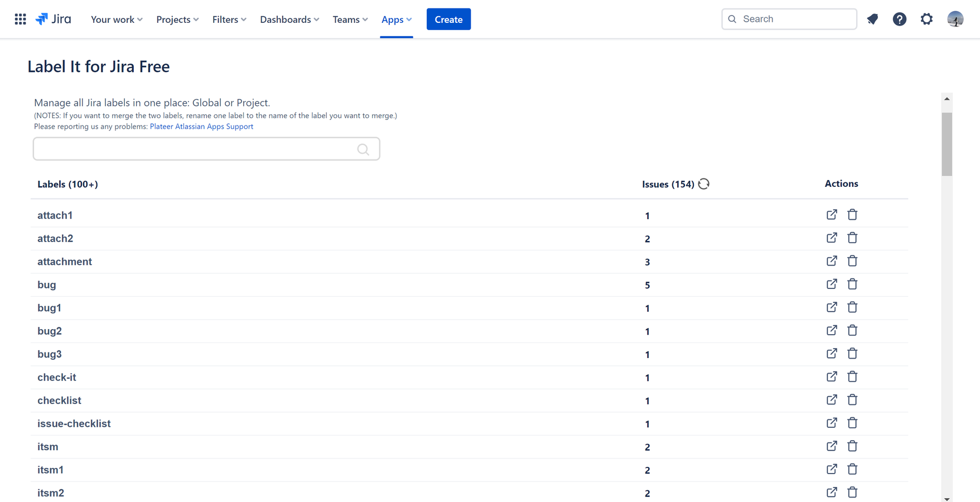Viewport: 980px width, 502px height.
Task: Delete the attach1 label
Action: pos(852,215)
